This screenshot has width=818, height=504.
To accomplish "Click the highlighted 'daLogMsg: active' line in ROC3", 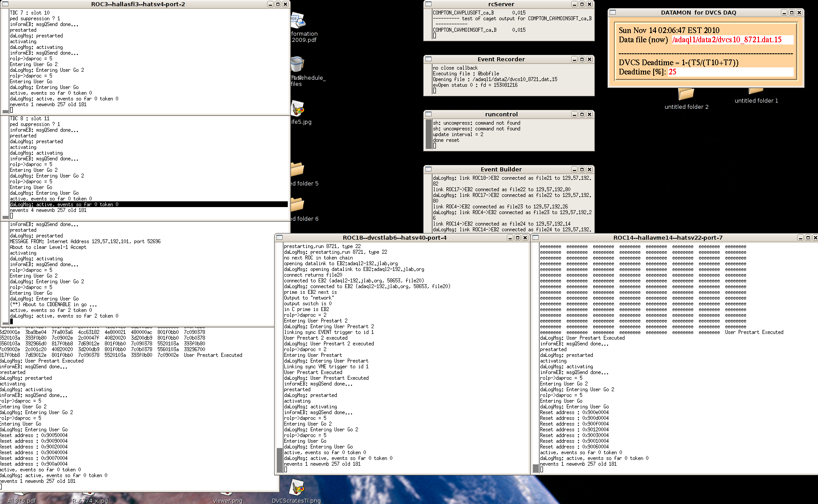I will 149,204.
